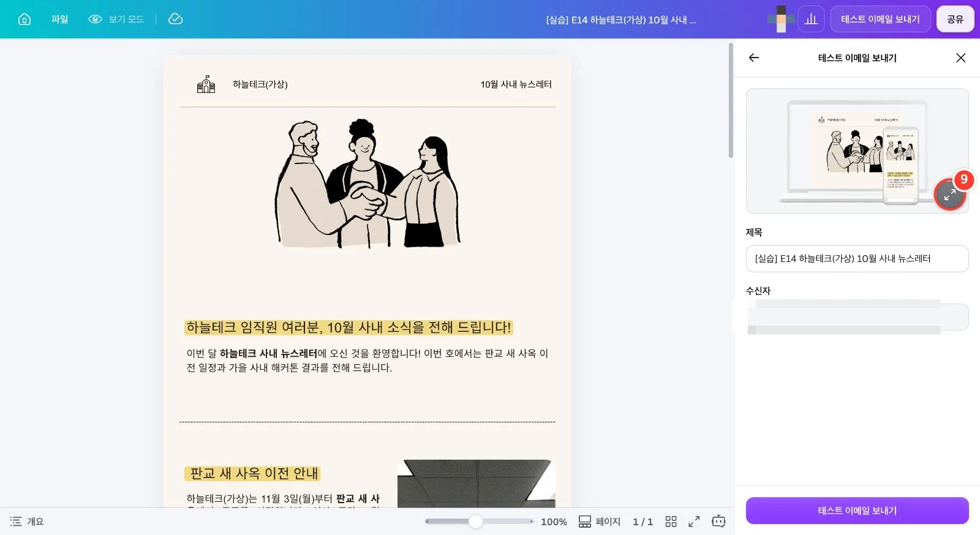Expand the email preview thumbnail
Screen dimensions: 980x535
pos(949,195)
